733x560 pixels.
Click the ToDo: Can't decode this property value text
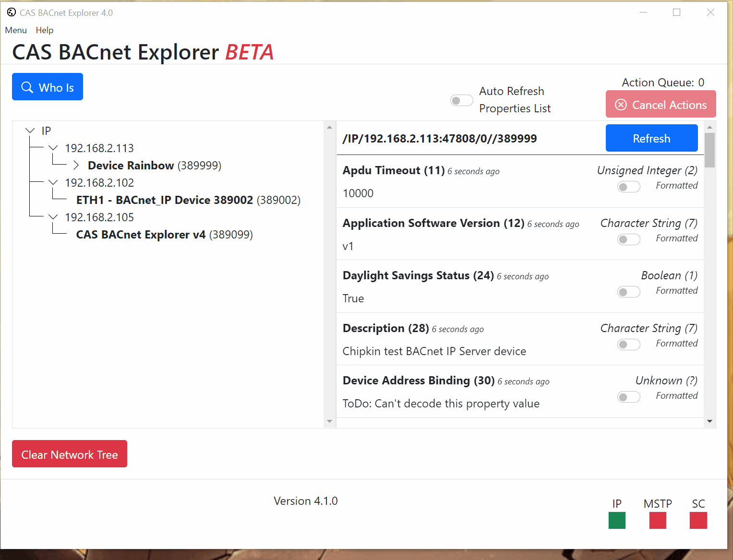pyautogui.click(x=441, y=404)
